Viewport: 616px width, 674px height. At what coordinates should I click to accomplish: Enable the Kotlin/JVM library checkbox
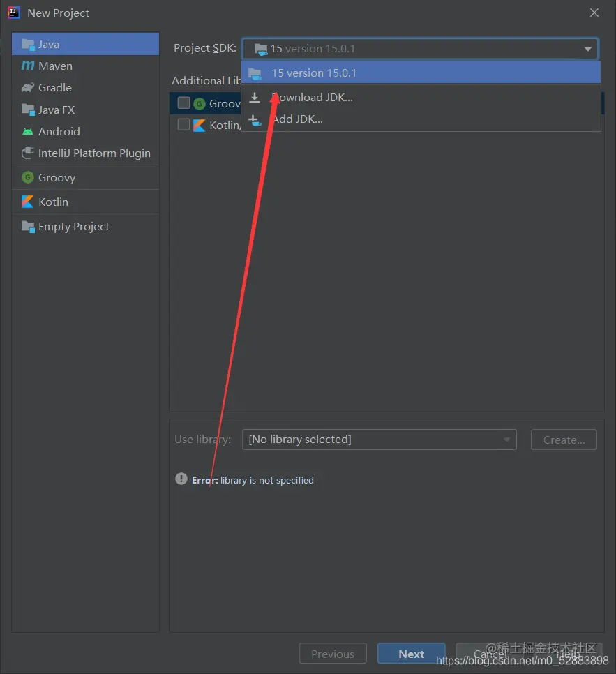coord(183,125)
